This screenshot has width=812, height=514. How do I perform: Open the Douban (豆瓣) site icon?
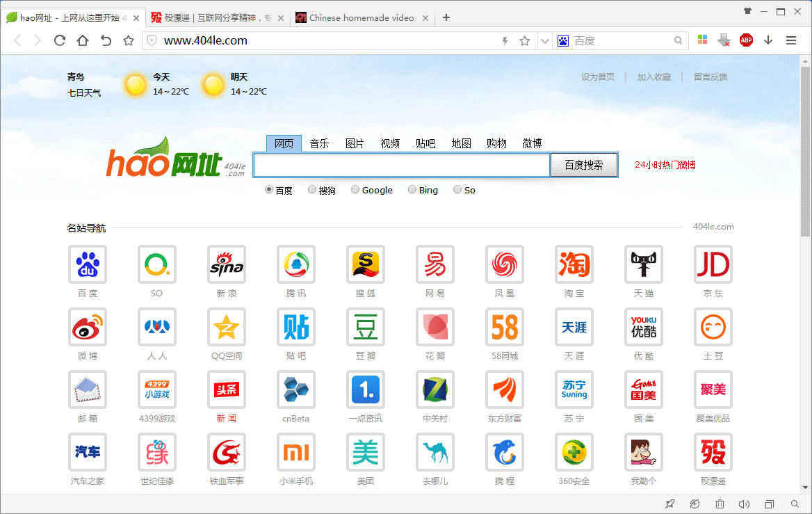pyautogui.click(x=366, y=327)
